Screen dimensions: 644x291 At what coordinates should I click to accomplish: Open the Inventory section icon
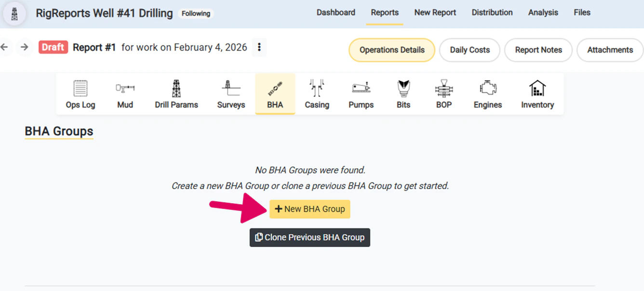pyautogui.click(x=537, y=93)
